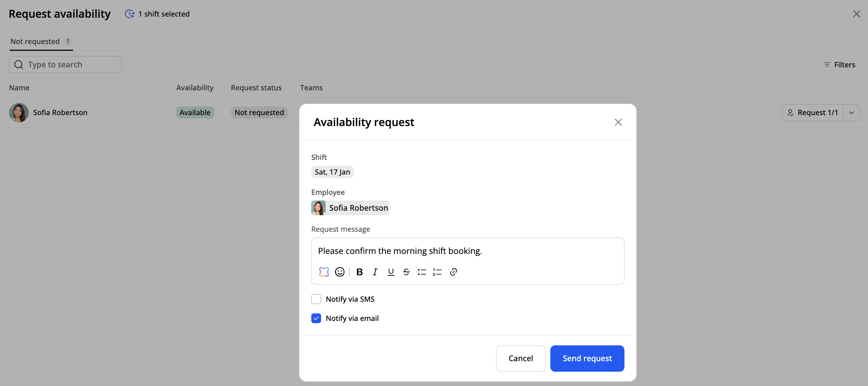
Task: Apply strikethrough formatting
Action: (x=406, y=272)
